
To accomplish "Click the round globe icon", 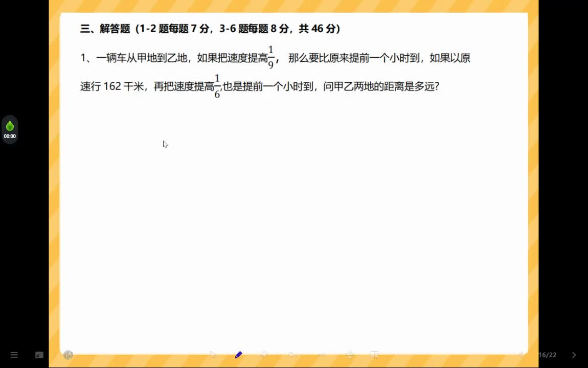I will coord(68,355).
